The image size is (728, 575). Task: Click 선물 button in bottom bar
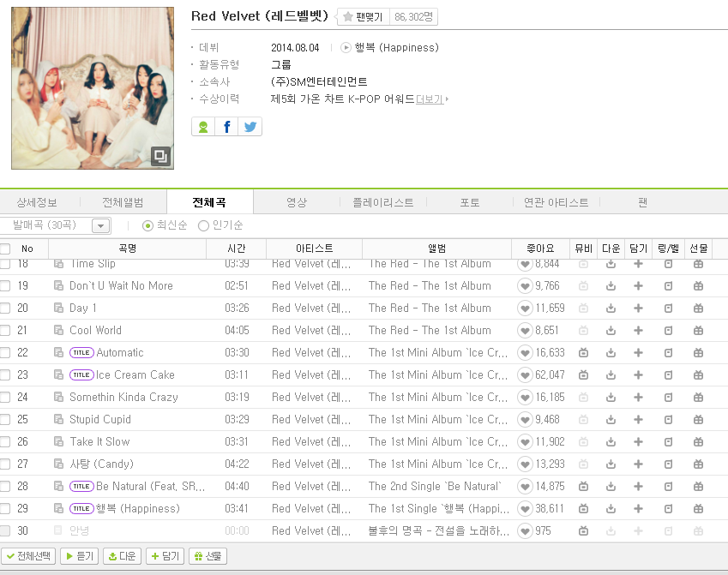pyautogui.click(x=208, y=556)
